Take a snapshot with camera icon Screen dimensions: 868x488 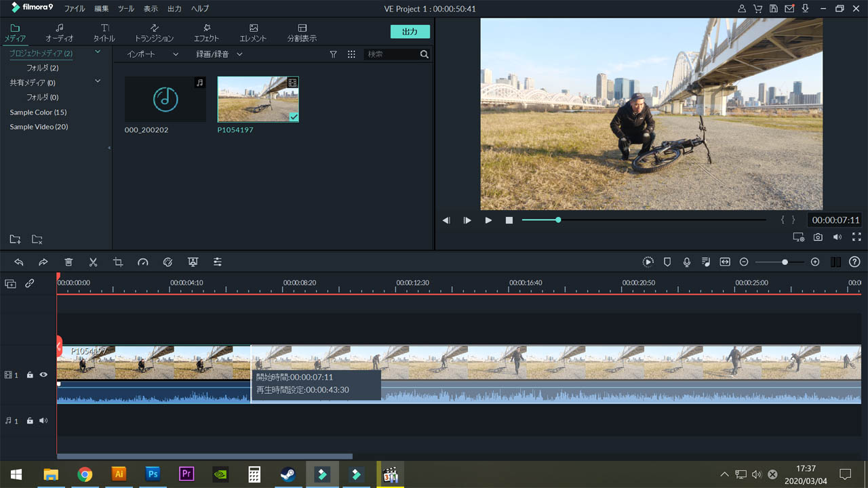click(x=818, y=237)
